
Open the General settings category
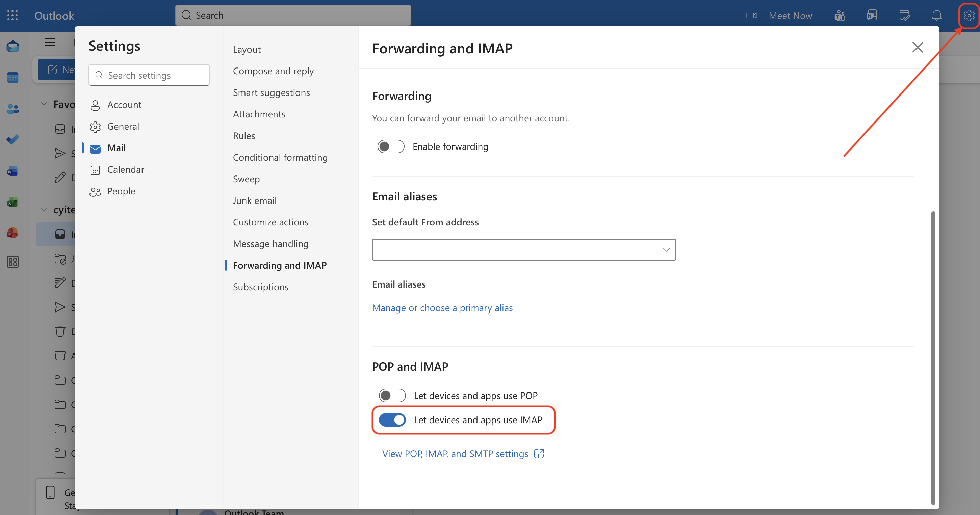pos(123,126)
